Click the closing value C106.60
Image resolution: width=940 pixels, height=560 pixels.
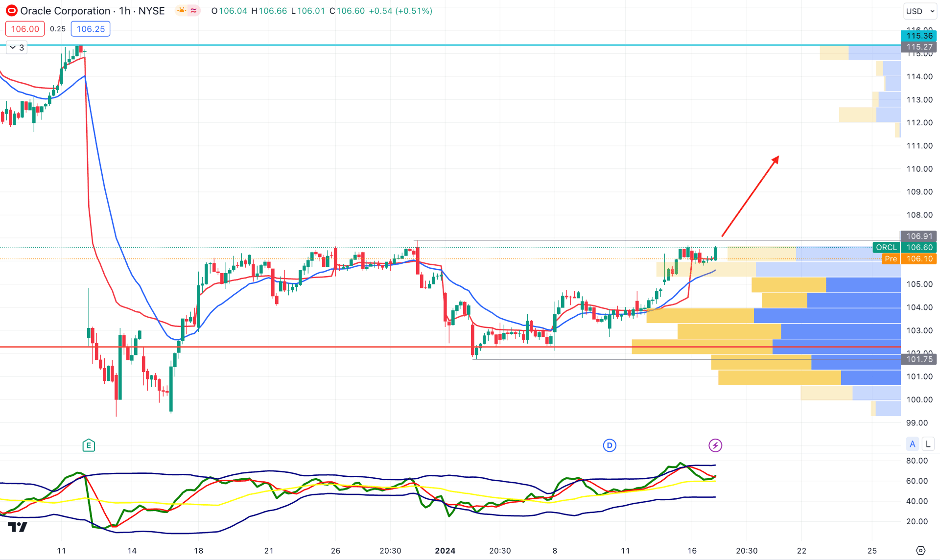pyautogui.click(x=347, y=11)
